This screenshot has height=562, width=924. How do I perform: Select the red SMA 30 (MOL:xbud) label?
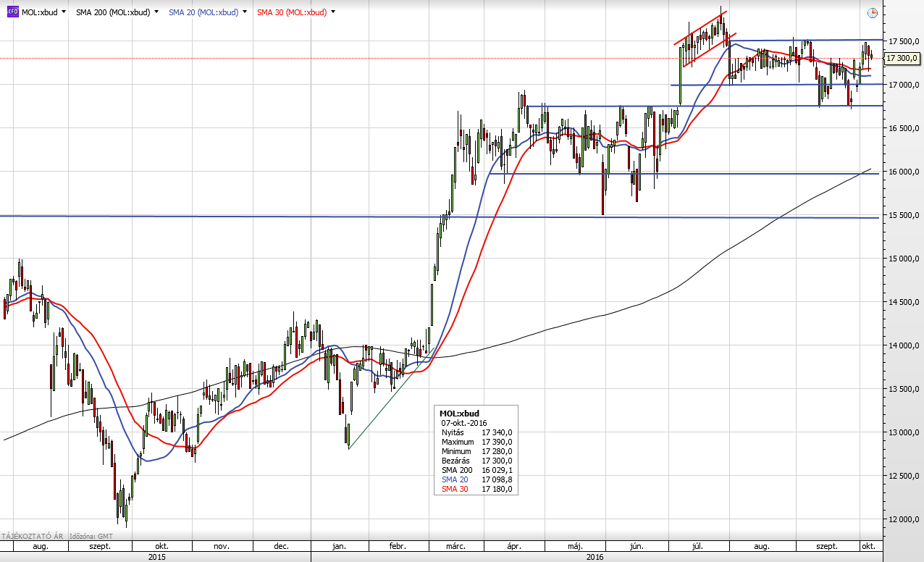tap(293, 13)
